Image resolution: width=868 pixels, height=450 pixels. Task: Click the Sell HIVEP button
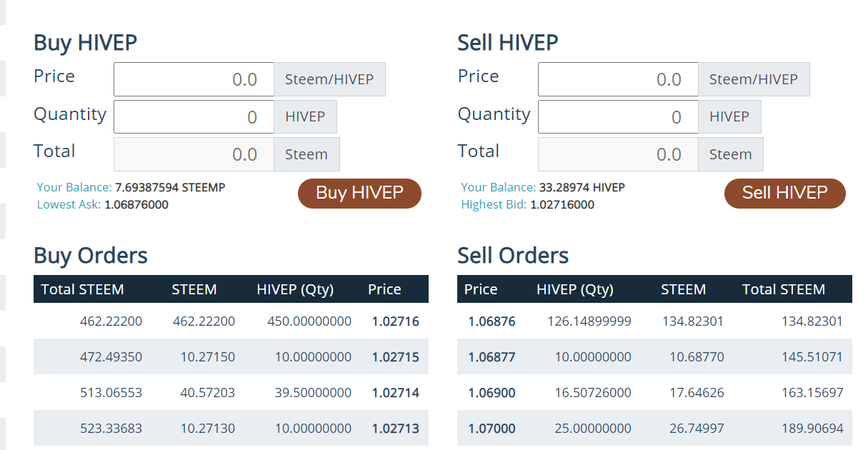pos(784,193)
